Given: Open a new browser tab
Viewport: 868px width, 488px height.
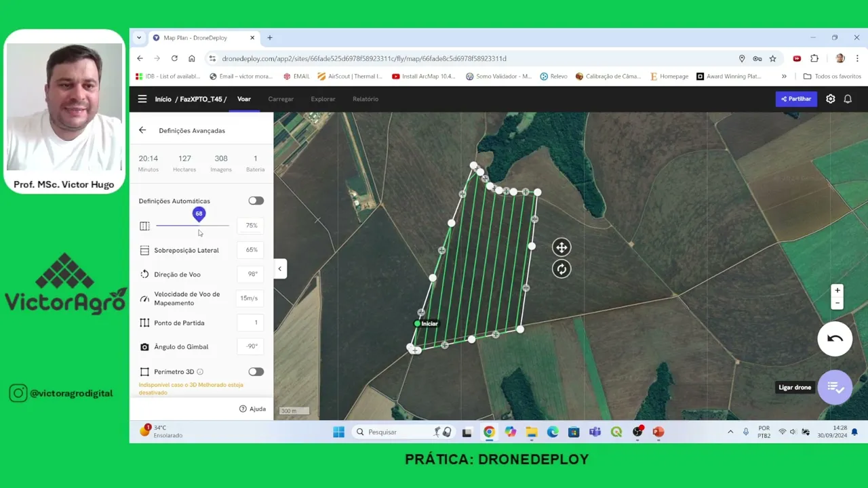Looking at the screenshot, I should pyautogui.click(x=270, y=38).
